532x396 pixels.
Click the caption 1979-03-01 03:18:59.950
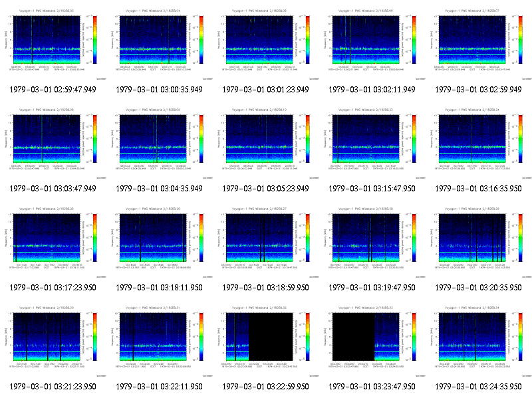point(265,288)
